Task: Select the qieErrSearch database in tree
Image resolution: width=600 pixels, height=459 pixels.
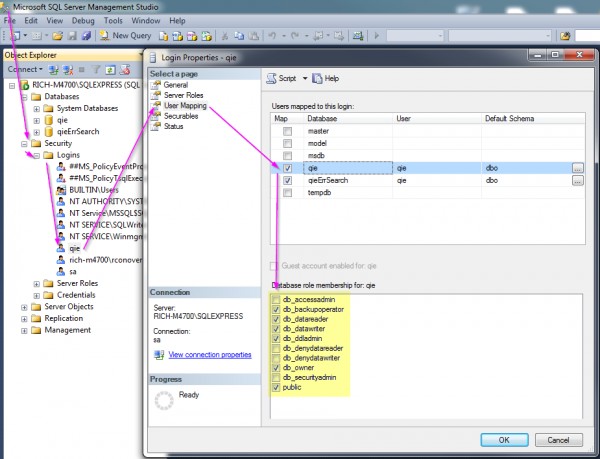Action: point(78,132)
